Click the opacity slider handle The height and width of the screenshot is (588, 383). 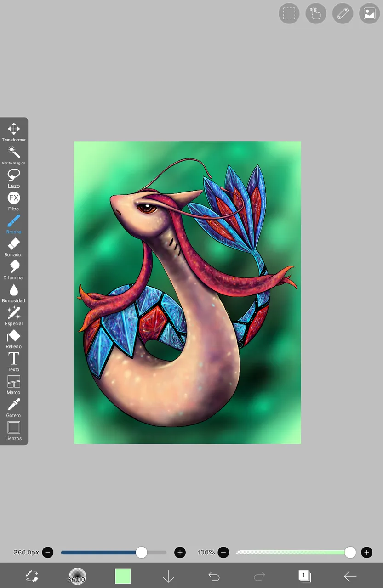point(350,552)
